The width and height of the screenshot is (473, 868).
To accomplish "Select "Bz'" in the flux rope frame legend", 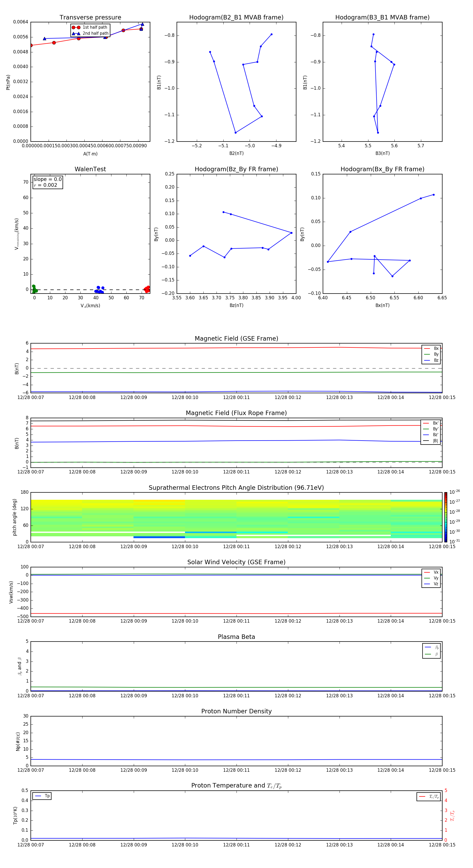I will click(431, 435).
